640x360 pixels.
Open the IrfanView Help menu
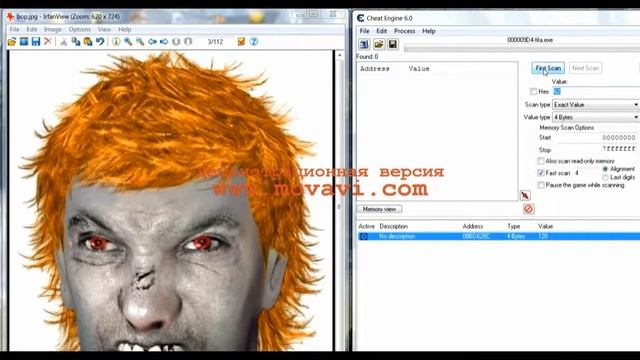pos(124,29)
